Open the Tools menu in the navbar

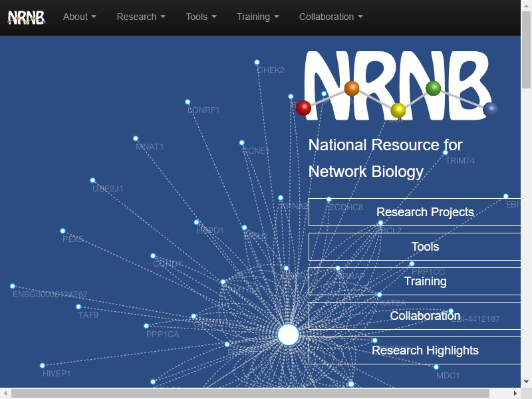pyautogui.click(x=201, y=17)
